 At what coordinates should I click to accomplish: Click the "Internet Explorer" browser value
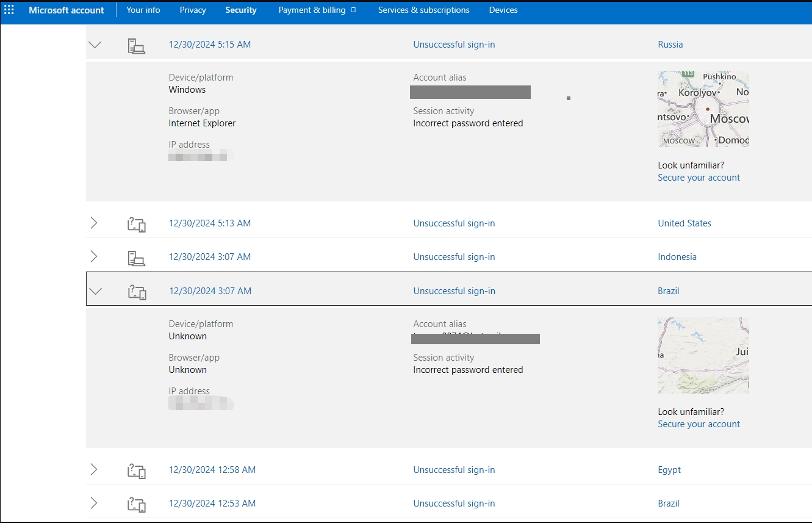[202, 123]
